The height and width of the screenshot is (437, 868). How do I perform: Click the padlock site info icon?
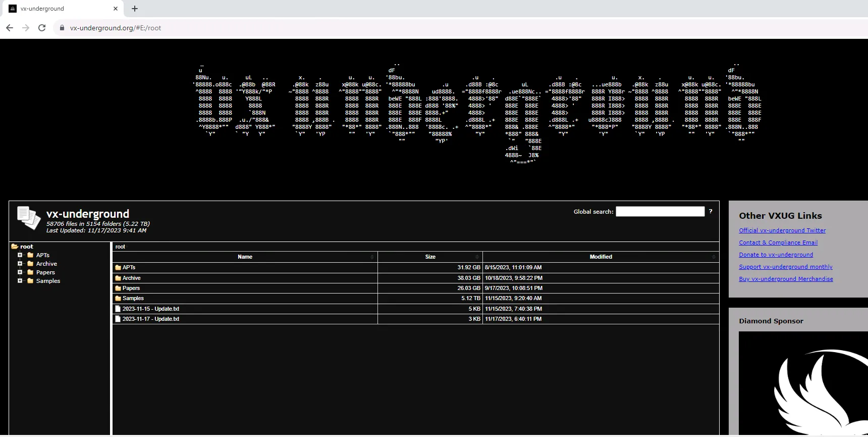(x=62, y=28)
